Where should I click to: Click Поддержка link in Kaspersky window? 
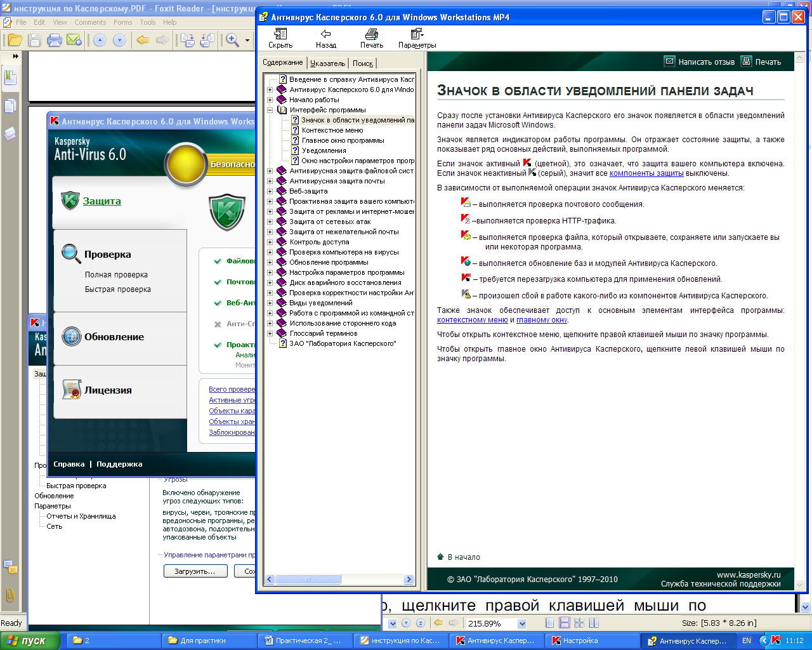pyautogui.click(x=119, y=464)
